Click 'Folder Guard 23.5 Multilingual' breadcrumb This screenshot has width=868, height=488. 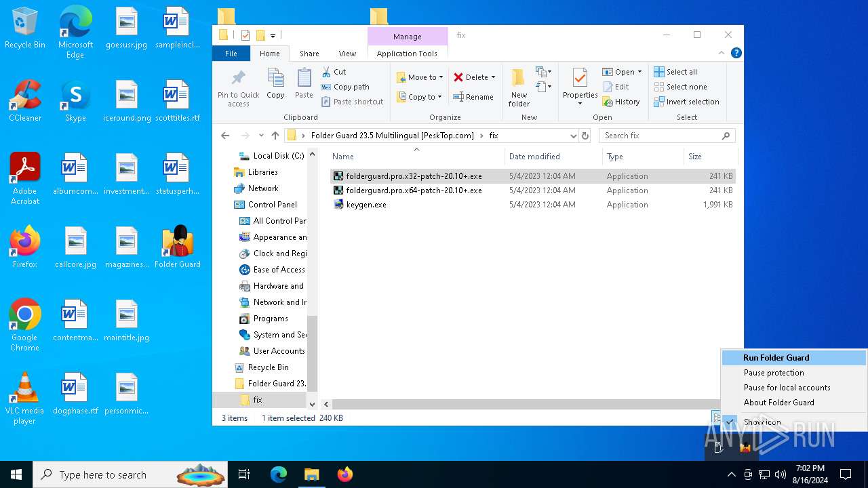pos(392,136)
